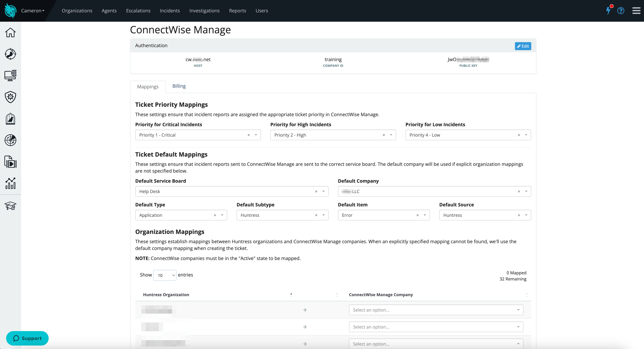Screen dimensions: 644x349
Task: Open the Support chat button
Action: (x=27, y=338)
